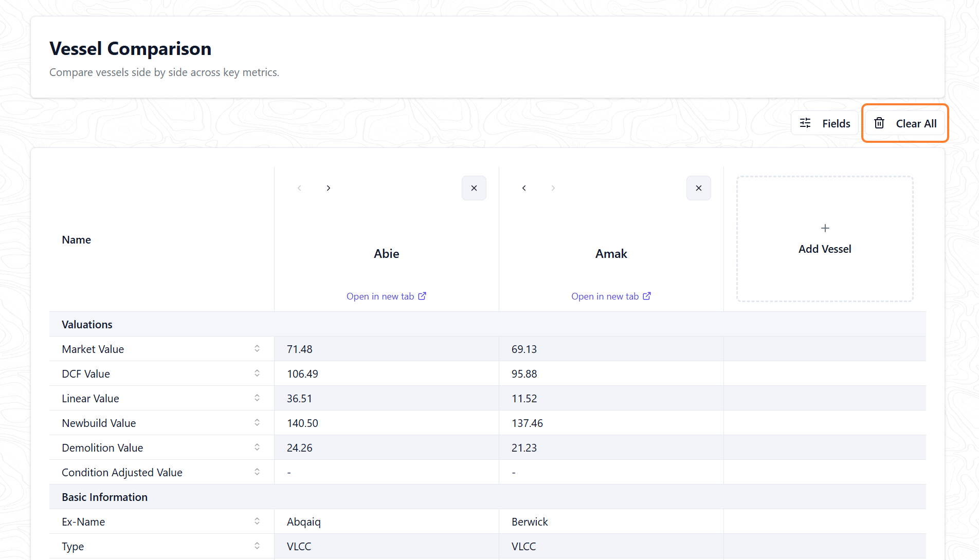
Task: Sort by the DCF Value row
Action: [257, 374]
